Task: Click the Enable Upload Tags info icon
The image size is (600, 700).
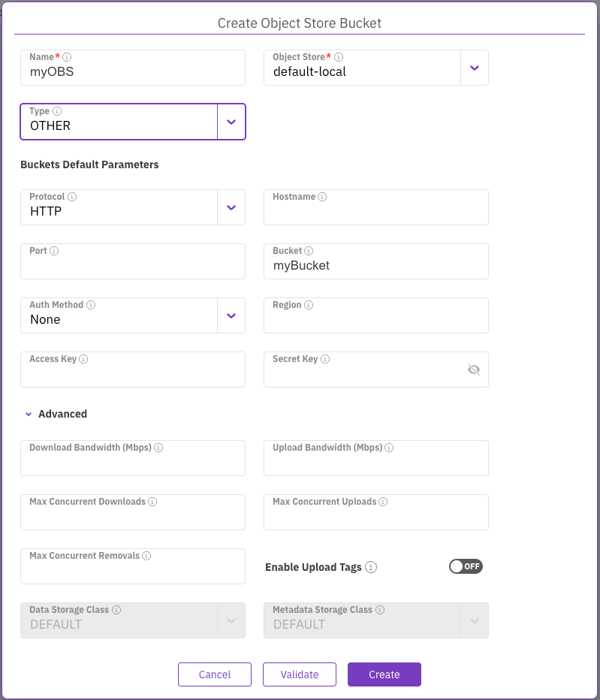Action: pos(371,567)
